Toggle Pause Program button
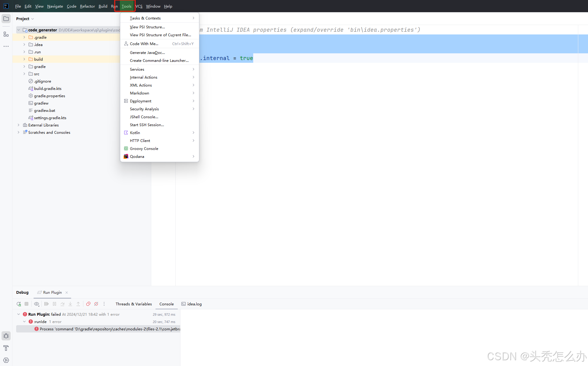The height and width of the screenshot is (366, 588). 54,304
